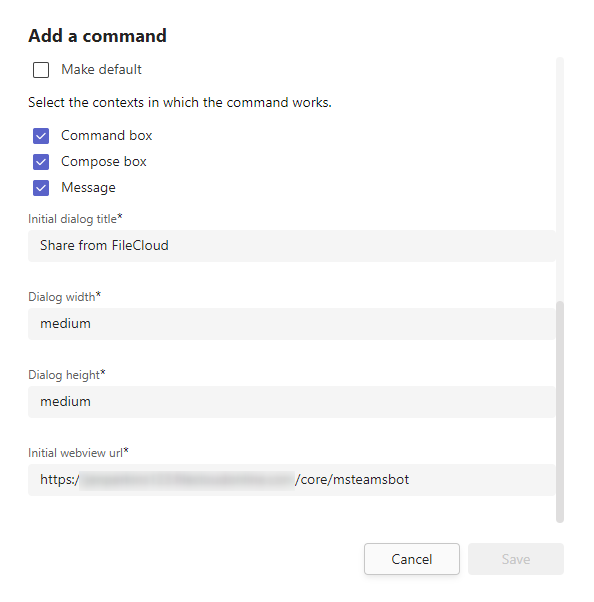594x602 pixels.
Task: Click the scrollbar track above the thumb
Action: coord(560,179)
